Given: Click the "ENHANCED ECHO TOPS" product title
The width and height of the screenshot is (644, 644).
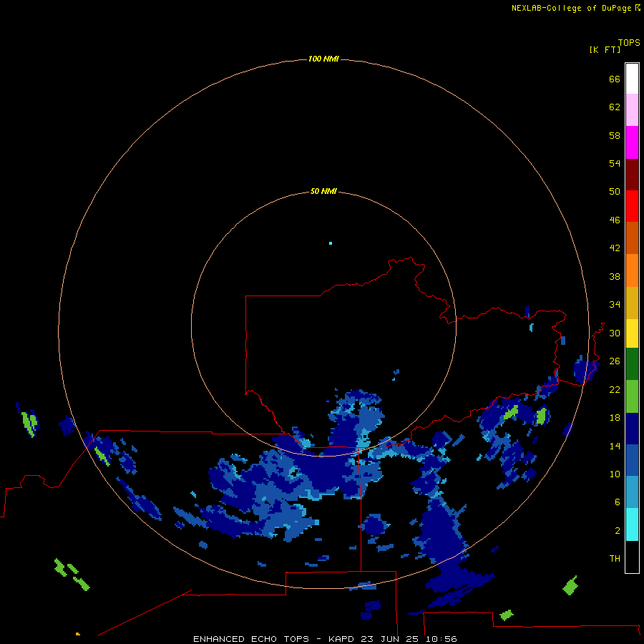Looking at the screenshot, I should 250,639.
